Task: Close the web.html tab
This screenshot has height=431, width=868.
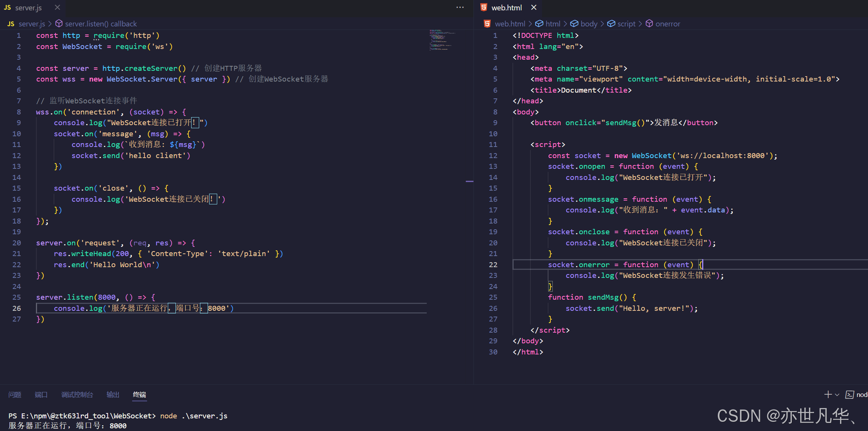Action: (534, 8)
